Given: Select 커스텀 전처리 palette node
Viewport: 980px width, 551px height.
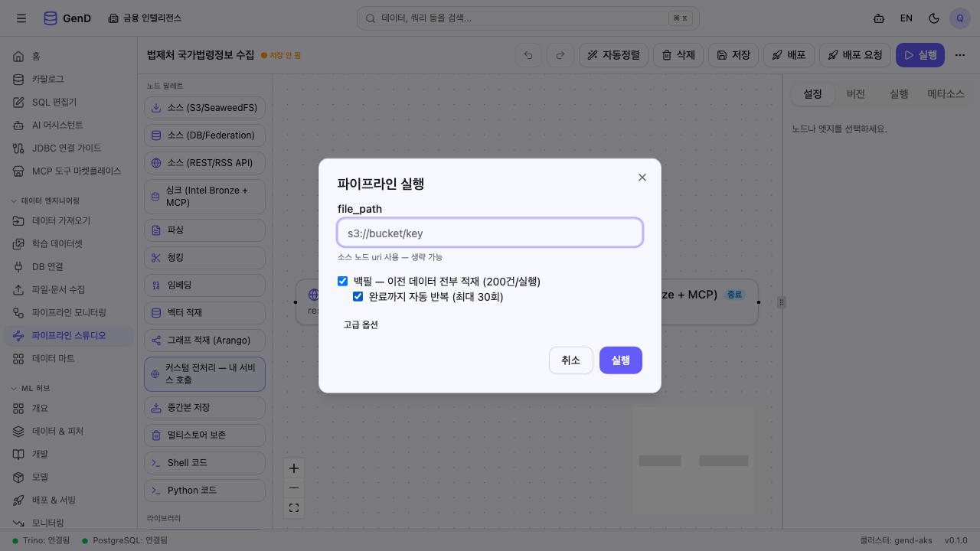Looking at the screenshot, I should click(x=204, y=374).
